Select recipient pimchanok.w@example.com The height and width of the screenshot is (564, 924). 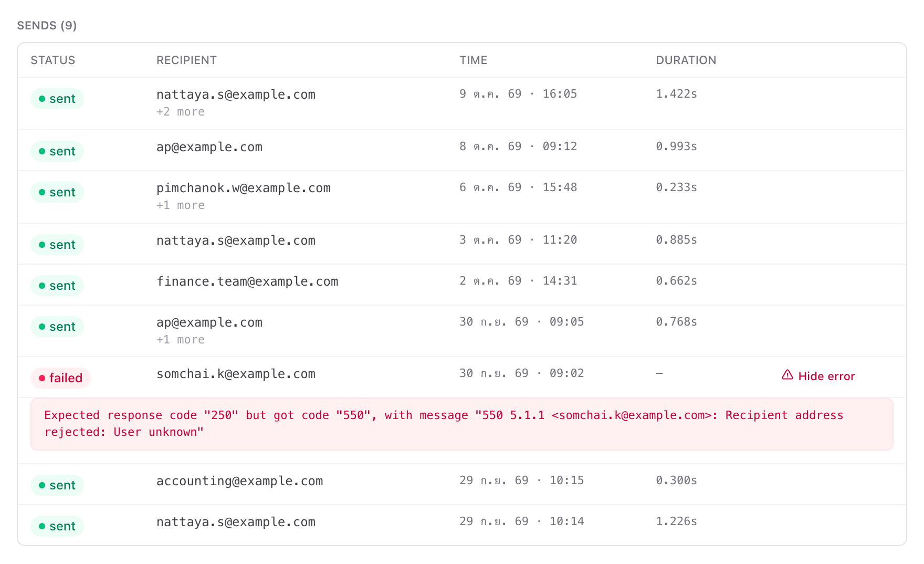[244, 188]
